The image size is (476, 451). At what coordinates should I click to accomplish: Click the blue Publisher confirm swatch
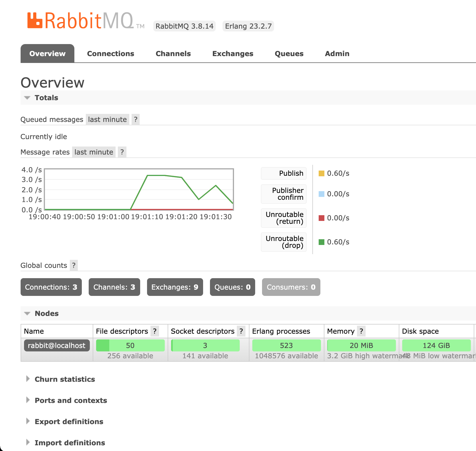[x=322, y=194]
